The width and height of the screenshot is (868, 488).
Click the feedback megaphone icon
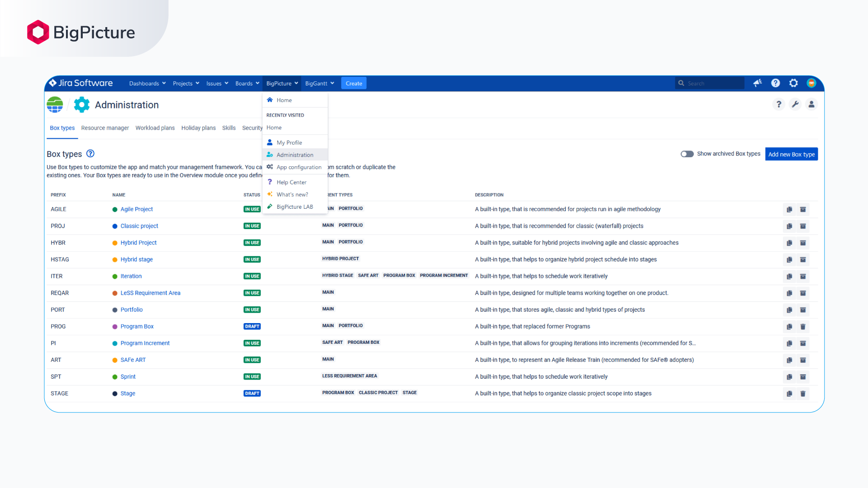[x=758, y=83]
